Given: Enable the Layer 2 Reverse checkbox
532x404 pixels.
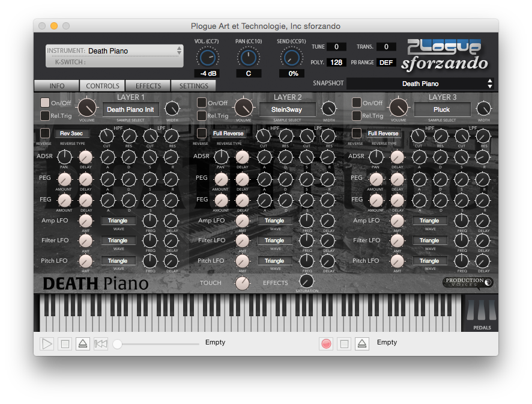Looking at the screenshot, I should [x=202, y=133].
